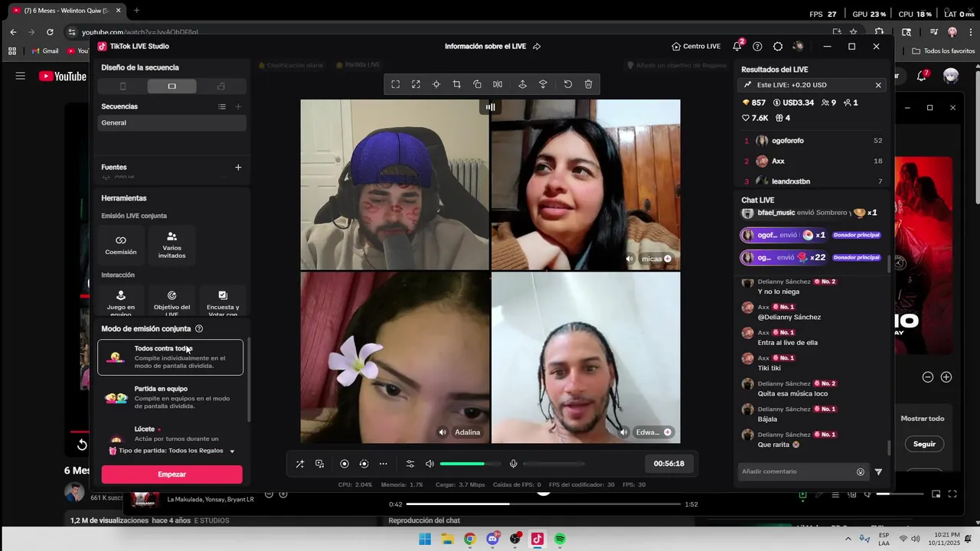Open Chrome from the taskbar

[x=469, y=539]
